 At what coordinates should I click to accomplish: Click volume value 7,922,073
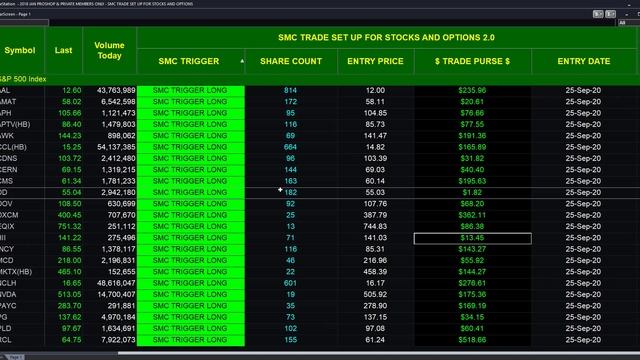click(x=118, y=340)
